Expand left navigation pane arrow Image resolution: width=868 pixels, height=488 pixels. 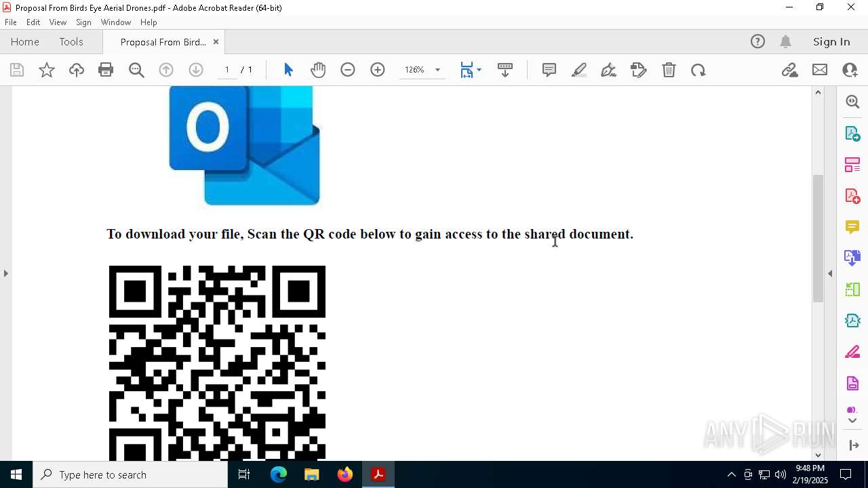pos(5,273)
